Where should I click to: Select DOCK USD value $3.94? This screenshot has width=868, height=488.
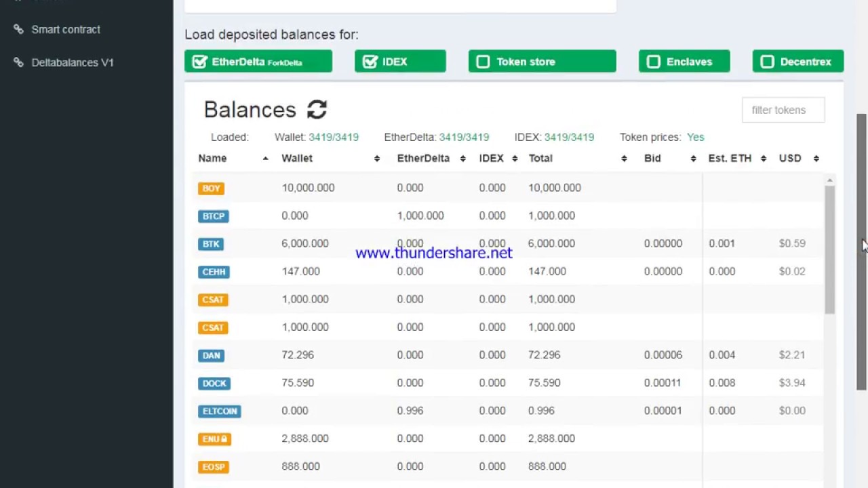[x=792, y=382]
